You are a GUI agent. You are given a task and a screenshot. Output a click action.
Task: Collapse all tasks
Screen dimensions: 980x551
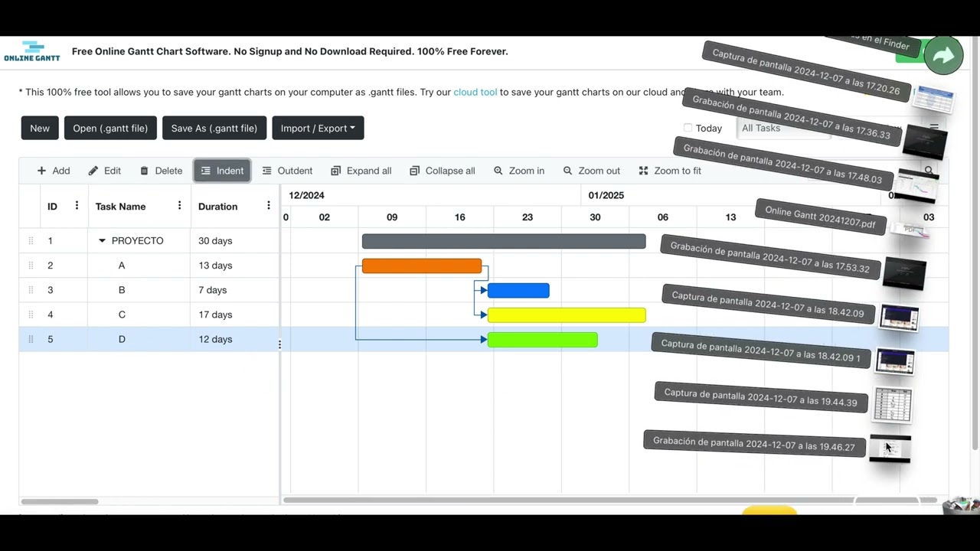click(x=443, y=171)
